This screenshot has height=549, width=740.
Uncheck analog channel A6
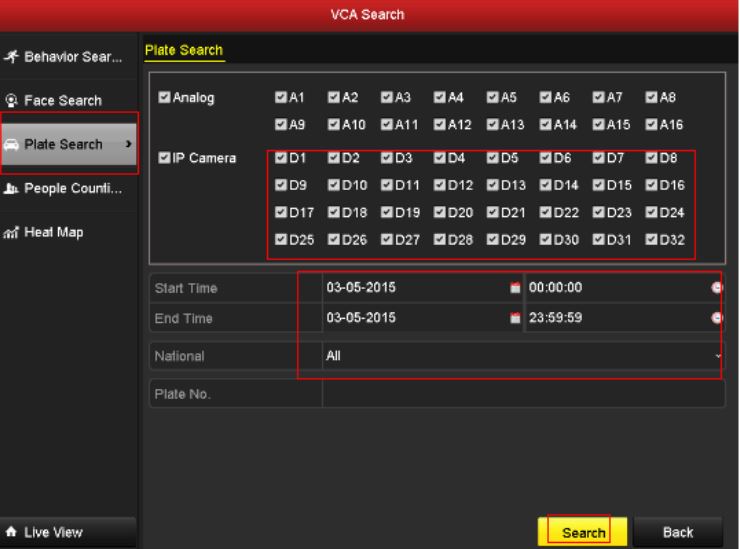point(545,97)
